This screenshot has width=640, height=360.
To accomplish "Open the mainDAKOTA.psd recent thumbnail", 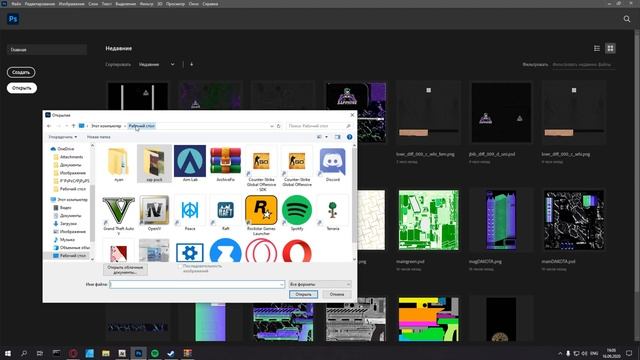I will [574, 220].
